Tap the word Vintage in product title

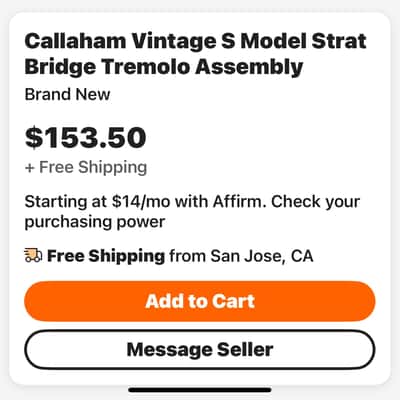[174, 42]
